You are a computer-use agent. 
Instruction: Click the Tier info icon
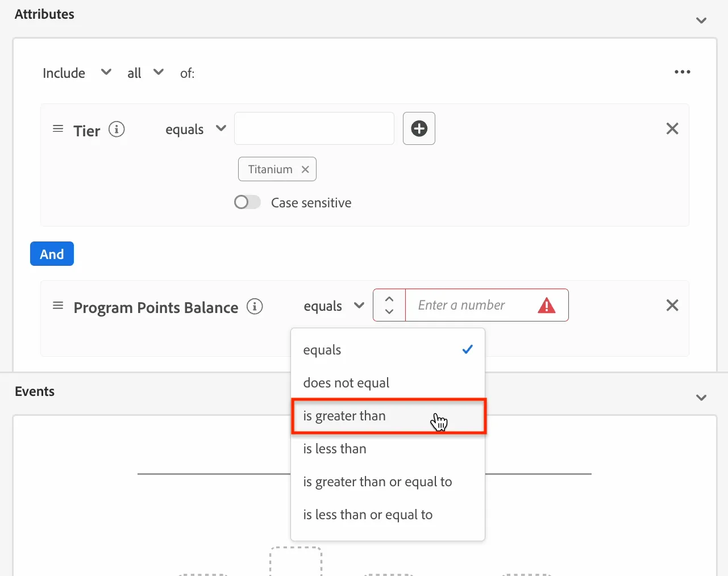[x=117, y=130]
